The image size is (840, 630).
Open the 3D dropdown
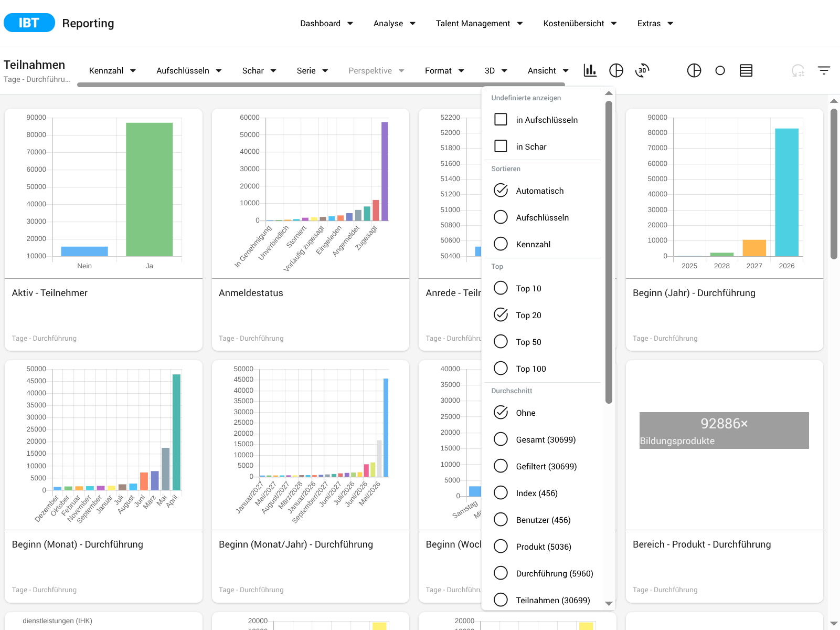(x=496, y=71)
